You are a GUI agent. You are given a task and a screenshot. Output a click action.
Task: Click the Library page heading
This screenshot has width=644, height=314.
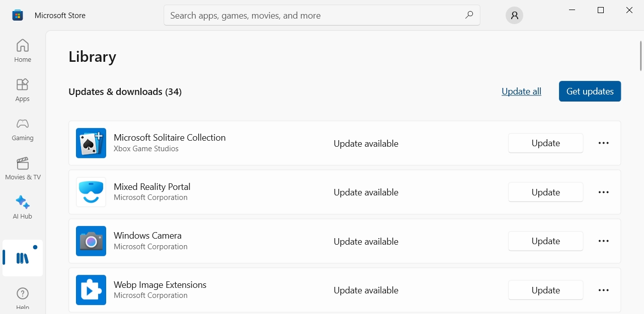click(x=92, y=56)
